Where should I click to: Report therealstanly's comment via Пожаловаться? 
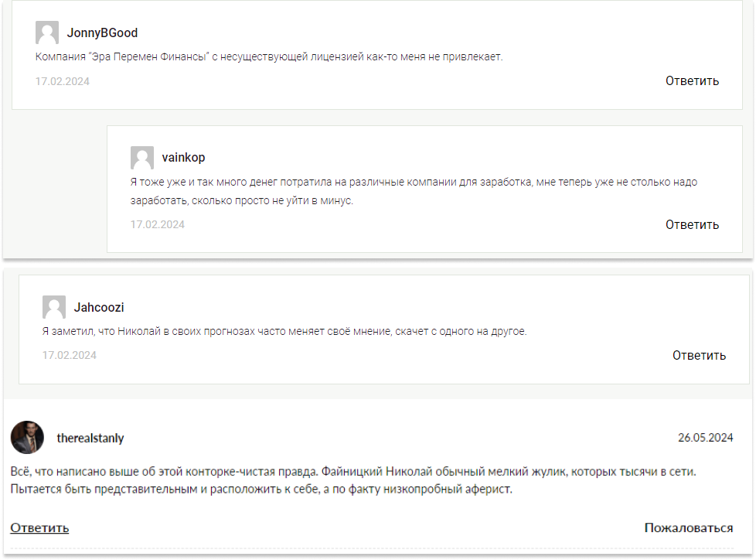point(689,528)
